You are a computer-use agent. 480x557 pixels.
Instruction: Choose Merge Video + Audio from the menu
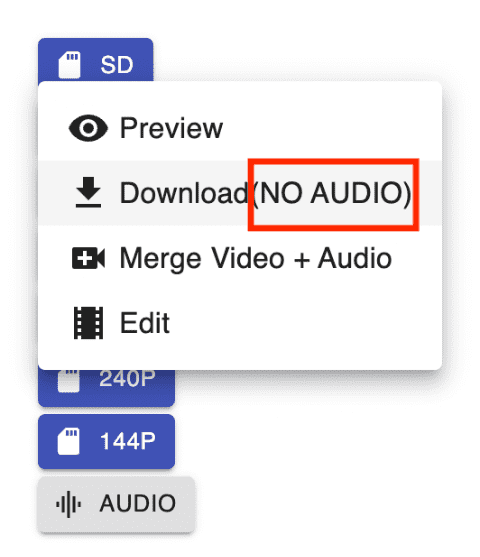256,259
